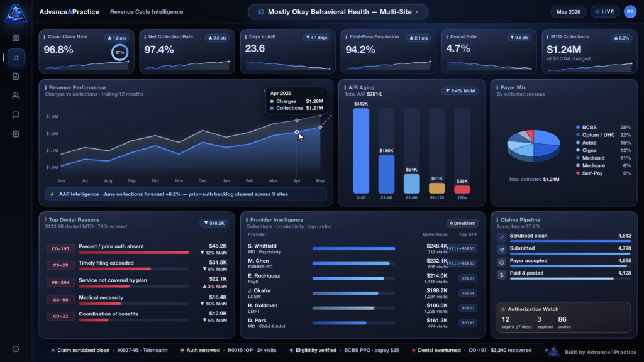Open the messages chat bubble icon

tap(16, 115)
